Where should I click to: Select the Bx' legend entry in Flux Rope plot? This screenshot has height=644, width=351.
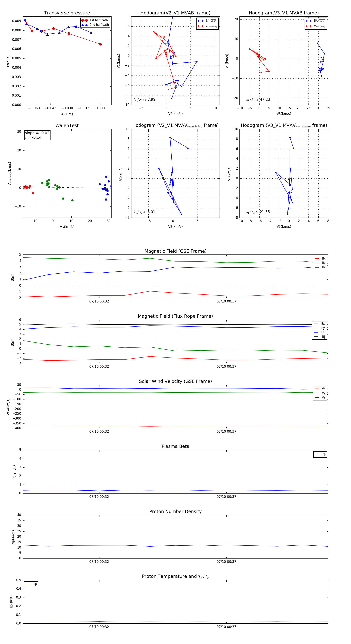coord(320,324)
